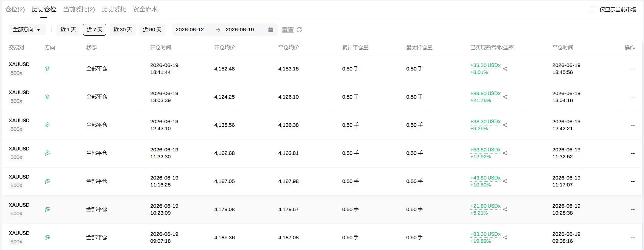
Task: Filter by 近90天 range
Action: coord(152,29)
